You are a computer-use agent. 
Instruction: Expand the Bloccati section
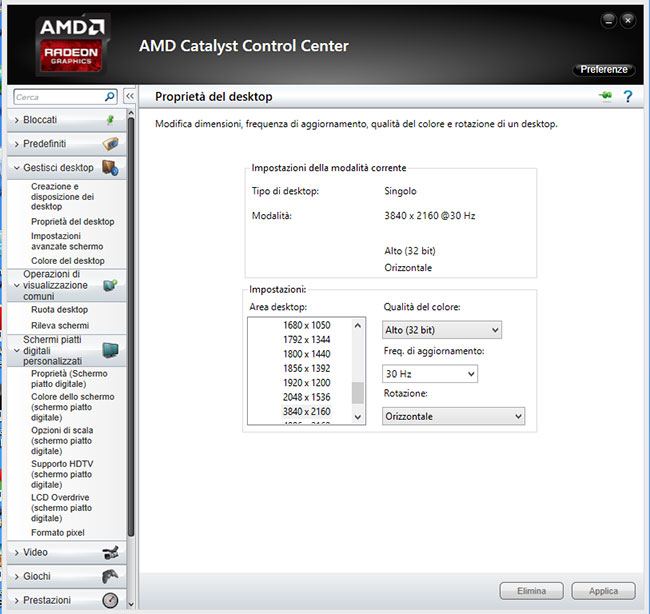coord(66,120)
